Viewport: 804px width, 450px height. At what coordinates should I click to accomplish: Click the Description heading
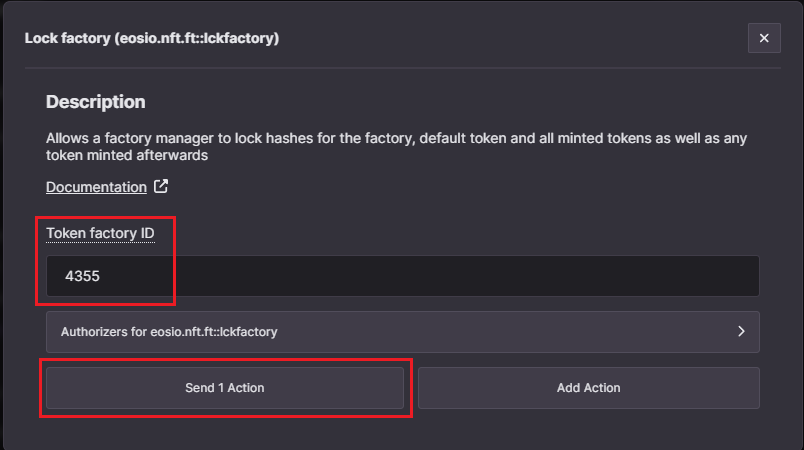pyautogui.click(x=96, y=102)
